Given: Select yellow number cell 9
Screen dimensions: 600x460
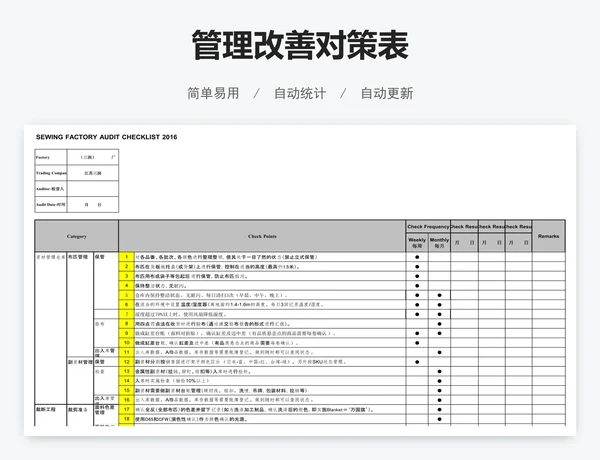Looking at the screenshot, I should [127, 333].
